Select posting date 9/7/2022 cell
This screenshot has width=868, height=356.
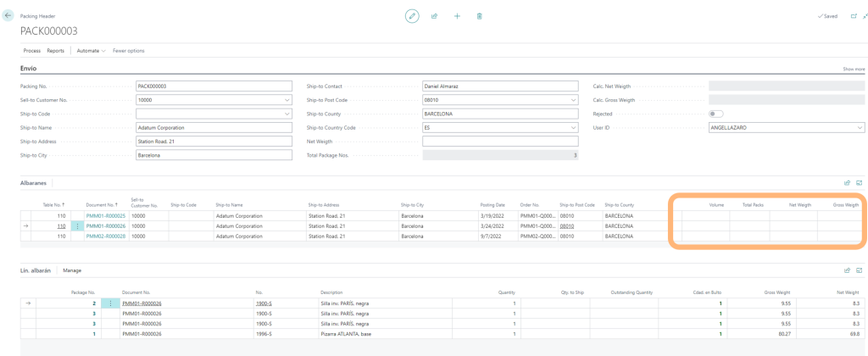point(497,236)
